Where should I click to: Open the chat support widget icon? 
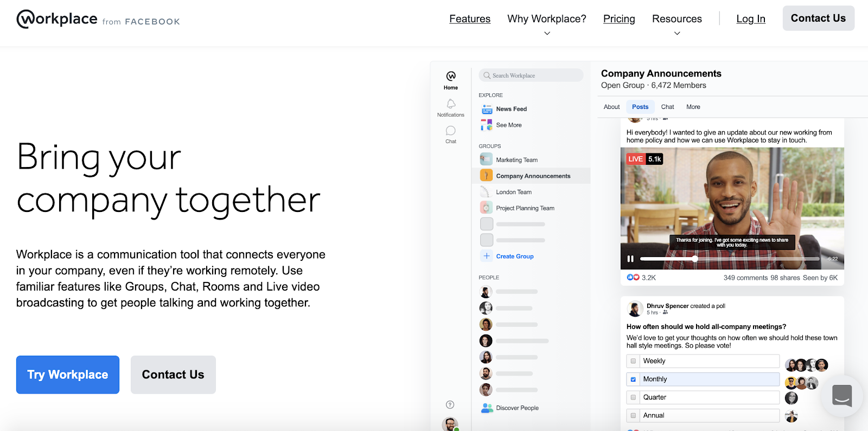coord(842,396)
